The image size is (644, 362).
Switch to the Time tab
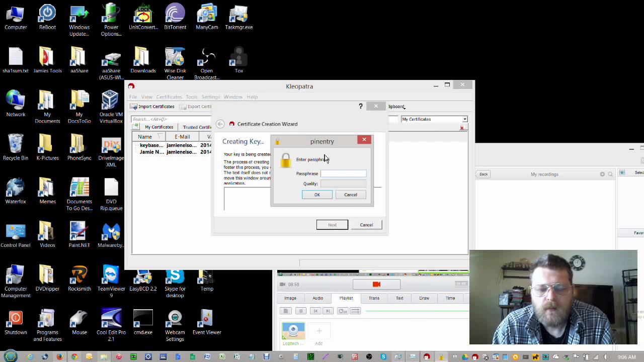point(450,298)
